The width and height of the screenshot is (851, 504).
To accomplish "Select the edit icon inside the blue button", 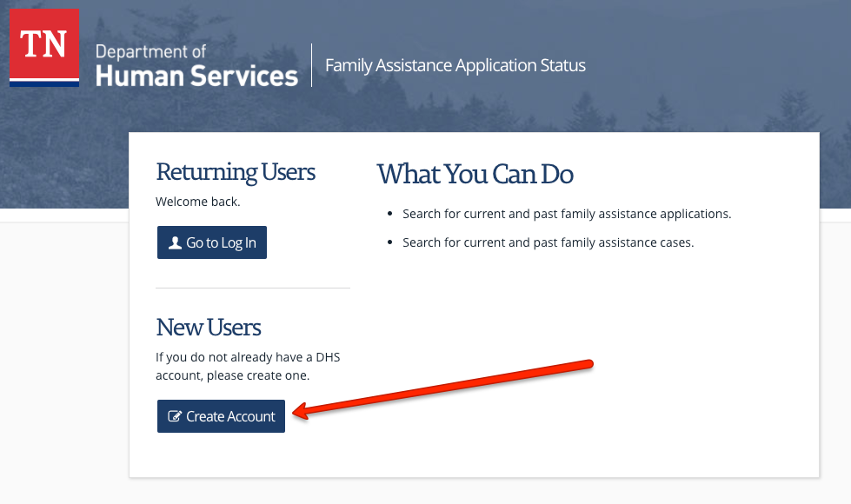I will coord(173,415).
